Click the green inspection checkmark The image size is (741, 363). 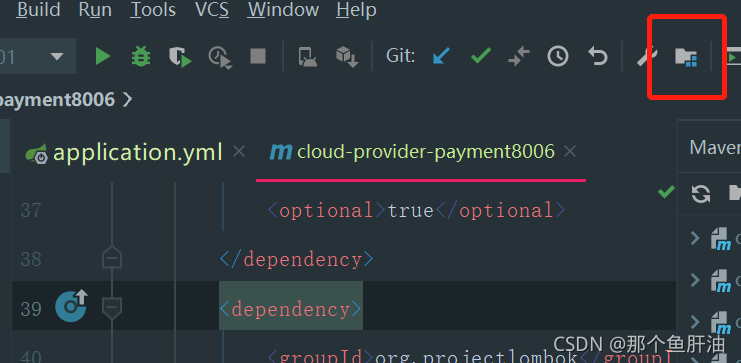coord(666,191)
